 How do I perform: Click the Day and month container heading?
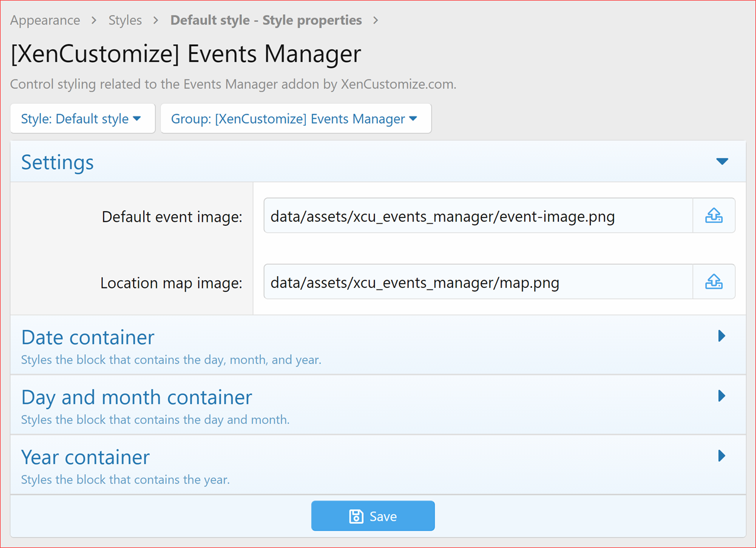[137, 397]
